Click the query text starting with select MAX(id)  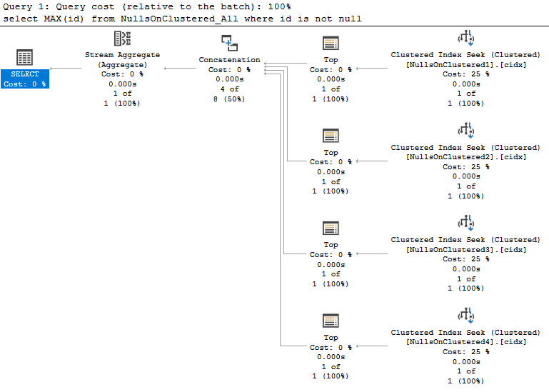pyautogui.click(x=182, y=18)
